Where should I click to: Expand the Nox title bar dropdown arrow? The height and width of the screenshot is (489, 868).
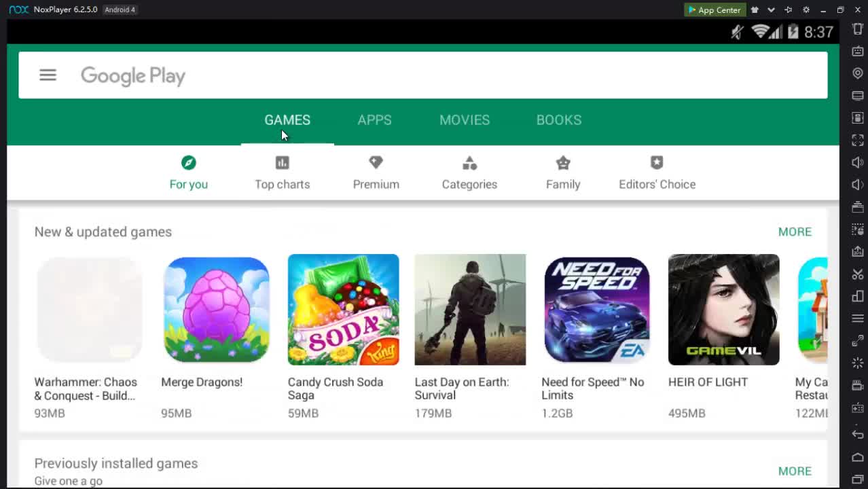click(x=771, y=10)
